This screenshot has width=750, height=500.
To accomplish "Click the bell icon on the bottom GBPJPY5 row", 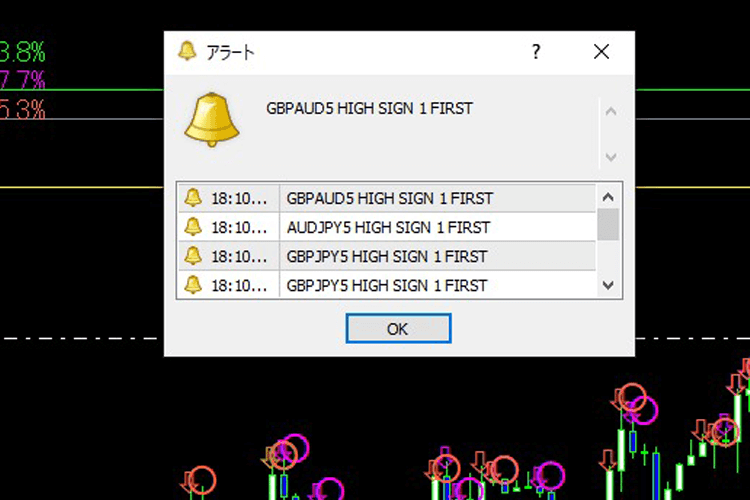I will (193, 285).
